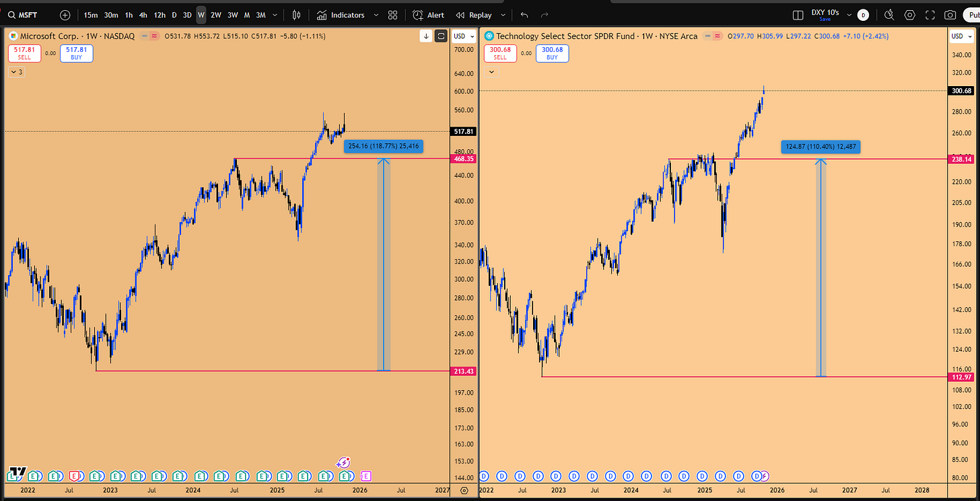Viewport: 980px width, 501px height.
Task: Click the 238.14 horizontal line price tag
Action: pos(962,159)
